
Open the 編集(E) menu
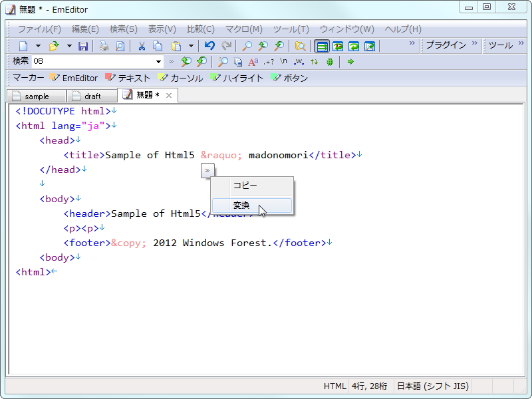(x=85, y=29)
